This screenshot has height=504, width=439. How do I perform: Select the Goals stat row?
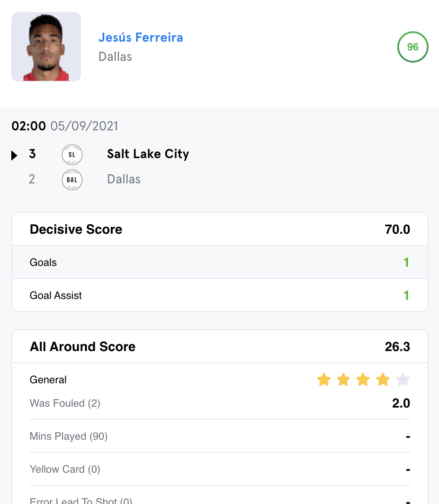pyautogui.click(x=219, y=262)
